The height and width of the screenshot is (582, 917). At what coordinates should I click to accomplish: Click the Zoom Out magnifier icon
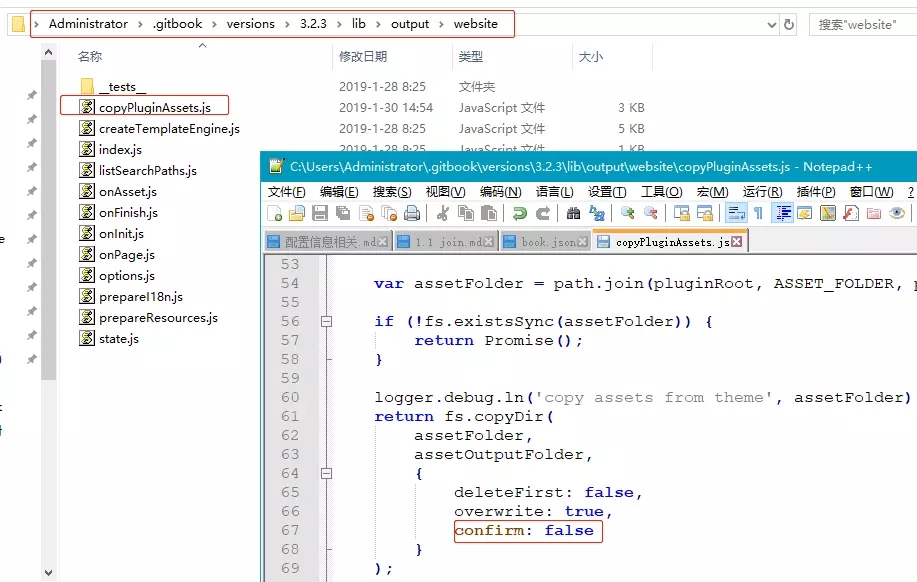[x=650, y=213]
